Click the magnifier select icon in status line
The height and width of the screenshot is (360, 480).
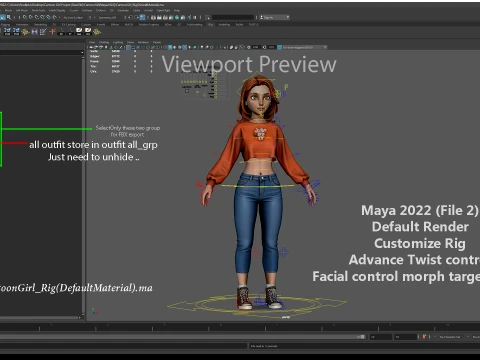click(x=9, y=17)
